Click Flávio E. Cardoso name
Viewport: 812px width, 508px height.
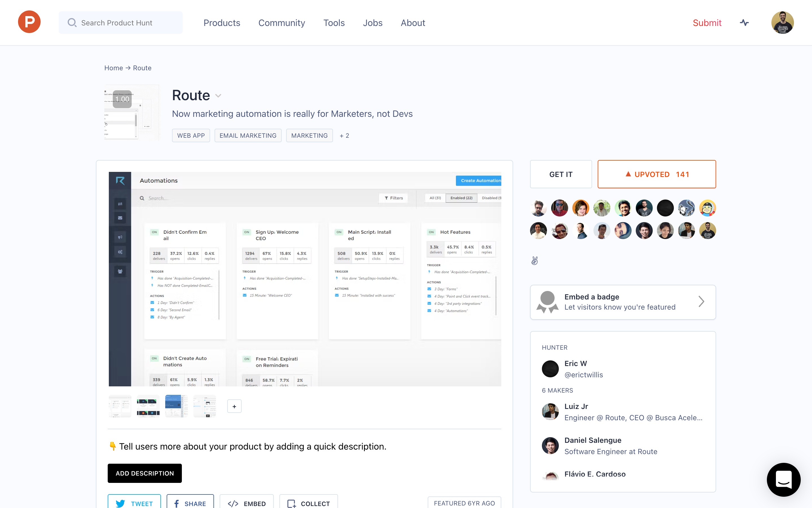click(595, 474)
